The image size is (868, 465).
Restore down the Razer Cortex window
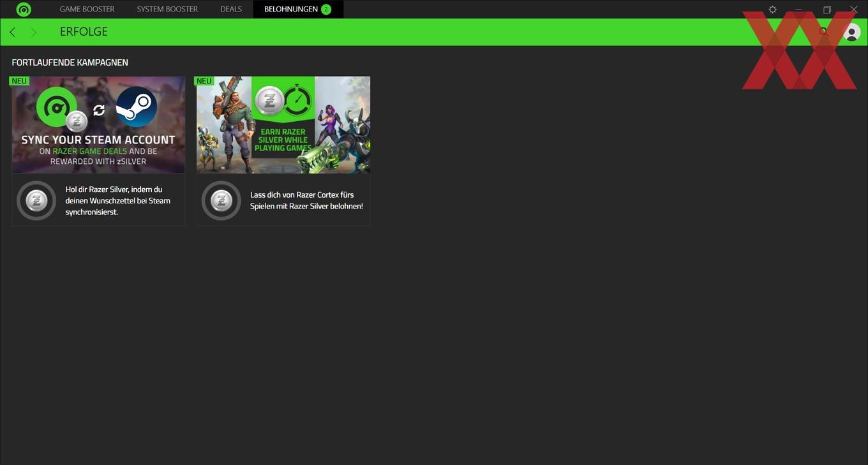tap(827, 10)
